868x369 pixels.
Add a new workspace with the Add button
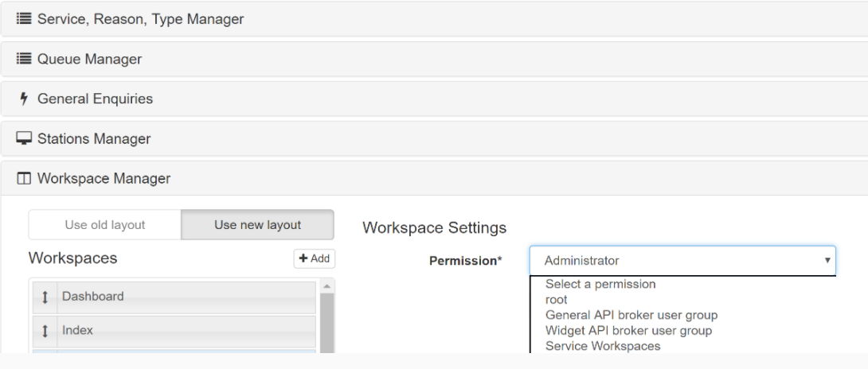(x=315, y=258)
